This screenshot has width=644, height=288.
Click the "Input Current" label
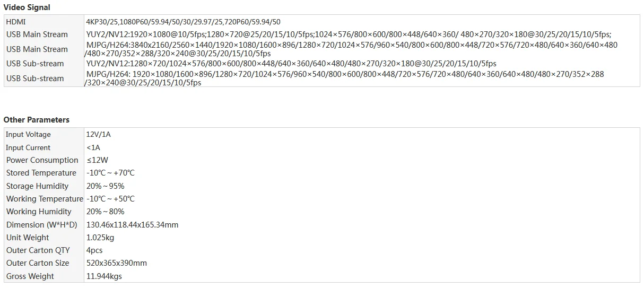click(28, 147)
